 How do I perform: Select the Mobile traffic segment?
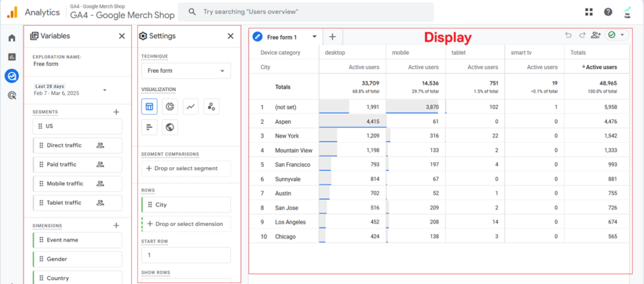(77, 183)
